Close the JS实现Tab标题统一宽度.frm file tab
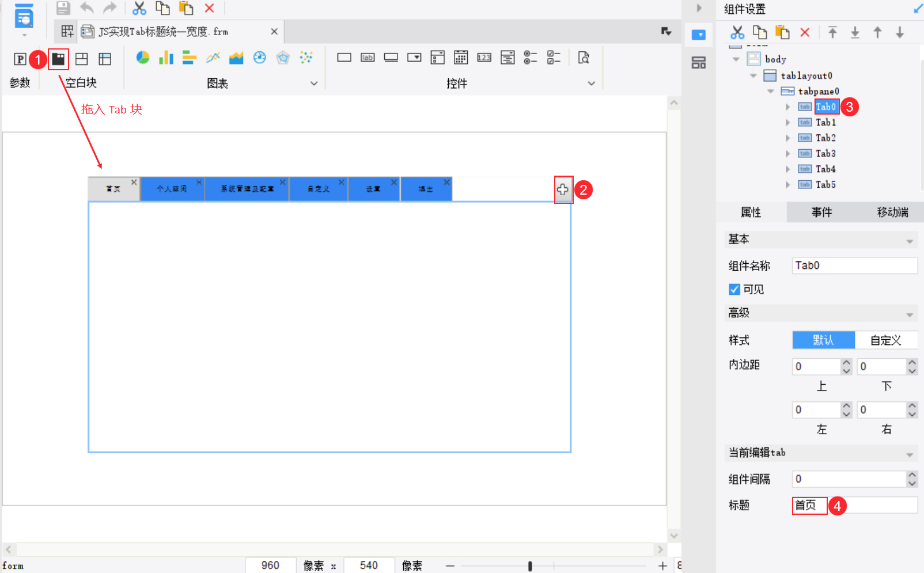 pyautogui.click(x=274, y=32)
